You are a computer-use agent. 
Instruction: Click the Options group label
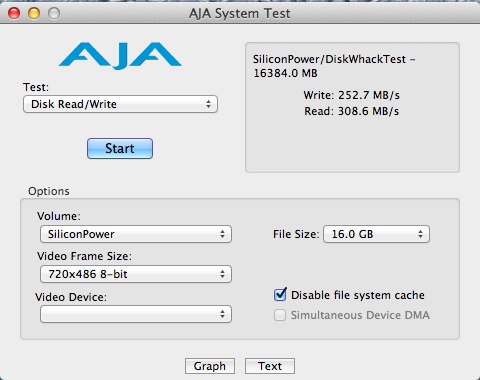49,191
